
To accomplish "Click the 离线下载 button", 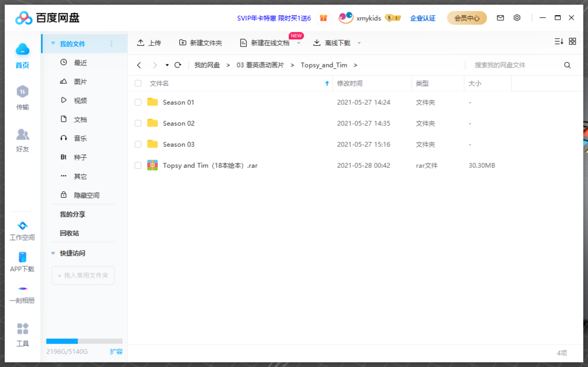I will point(332,43).
